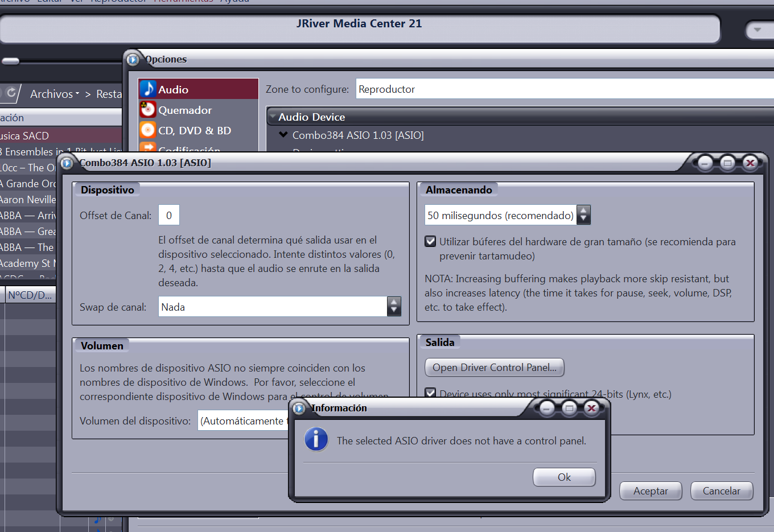Click the Salida group label

pos(440,342)
